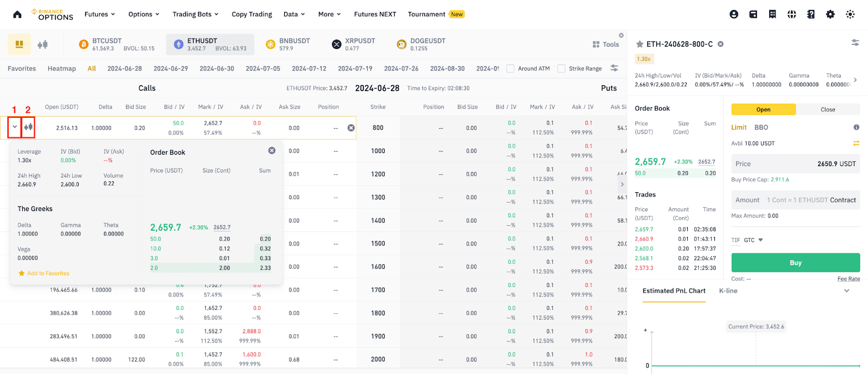The width and height of the screenshot is (868, 374).
Task: Click the Add to Favorites link
Action: [48, 274]
